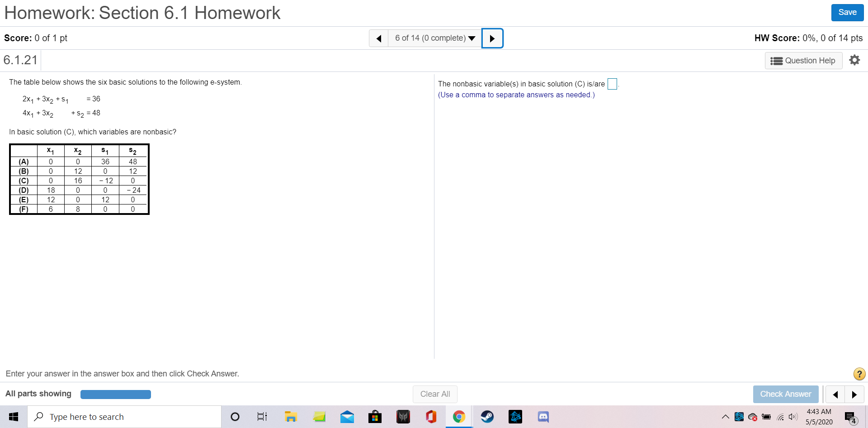This screenshot has width=868, height=428.
Task: Open Mail app from taskbar
Action: pos(347,417)
